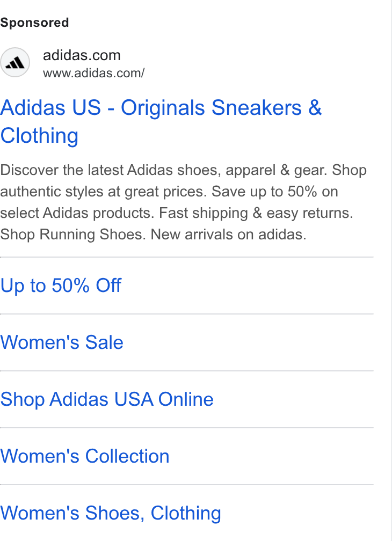Click the Save up to 50% phrase
This screenshot has height=541, width=392.
click(264, 192)
